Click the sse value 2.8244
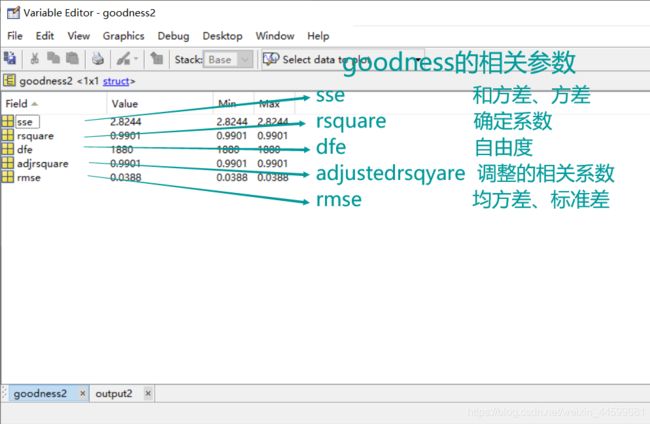The width and height of the screenshot is (650, 424). tap(126, 122)
